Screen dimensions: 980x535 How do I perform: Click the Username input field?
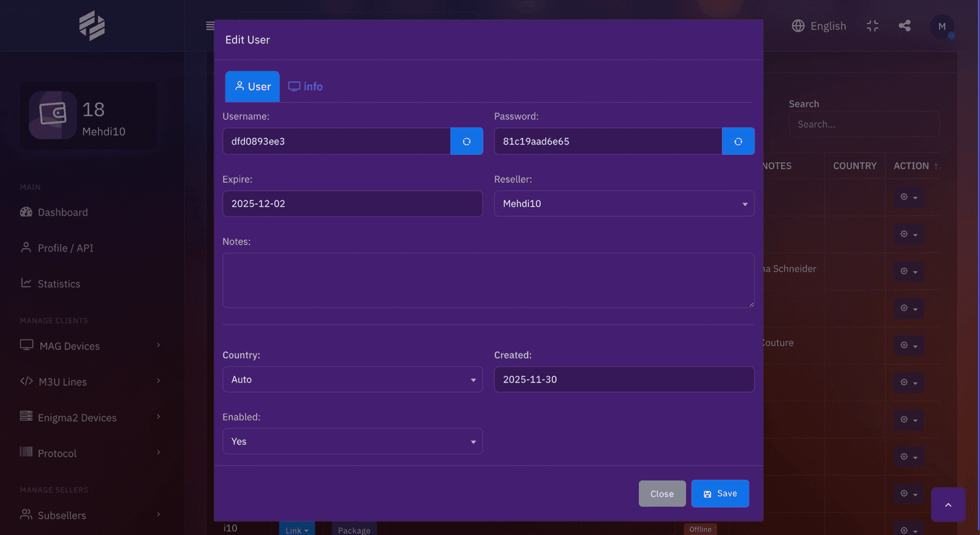pos(336,142)
